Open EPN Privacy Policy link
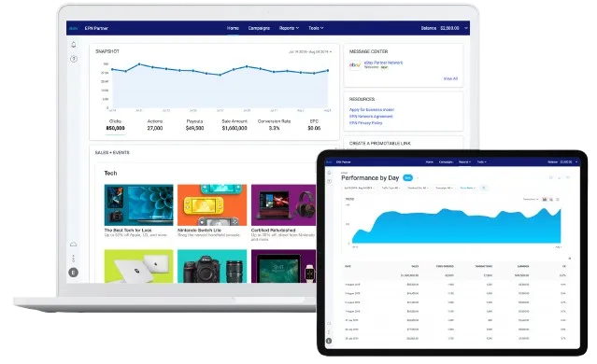Viewport: 597px width, 364px height. pyautogui.click(x=365, y=123)
